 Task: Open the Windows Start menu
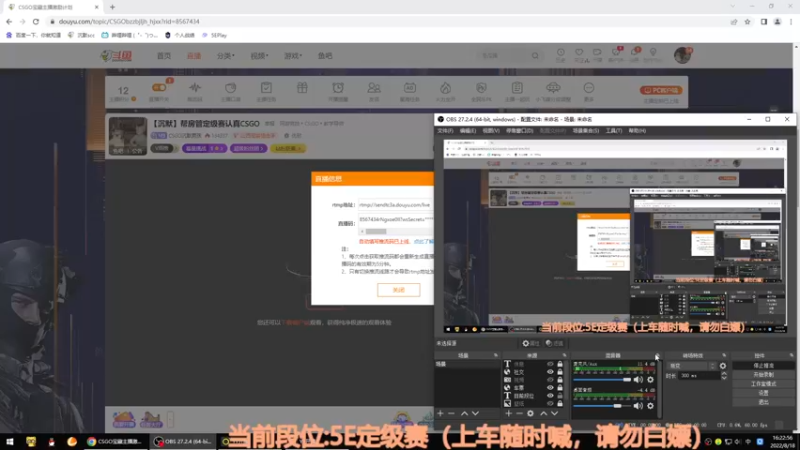tap(10, 441)
